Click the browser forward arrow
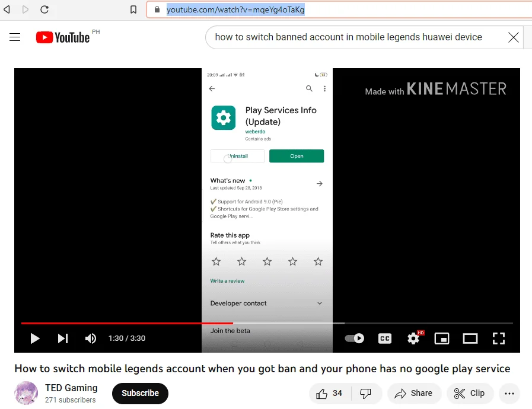This screenshot has height=409, width=532. (25, 9)
